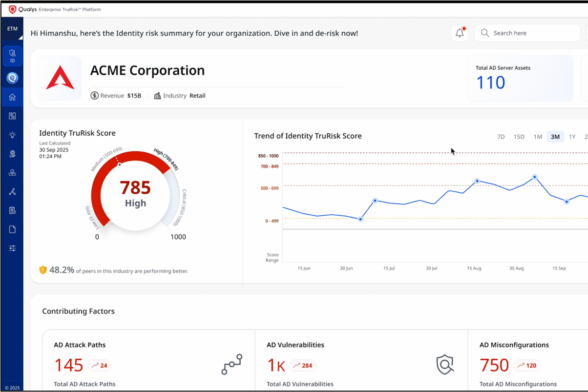Click the 750 AD Misconfigurations count

click(x=494, y=365)
